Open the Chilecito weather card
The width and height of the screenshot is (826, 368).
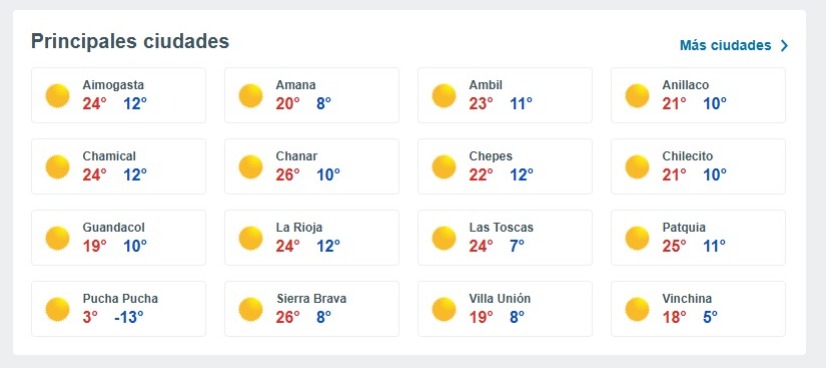click(x=698, y=166)
